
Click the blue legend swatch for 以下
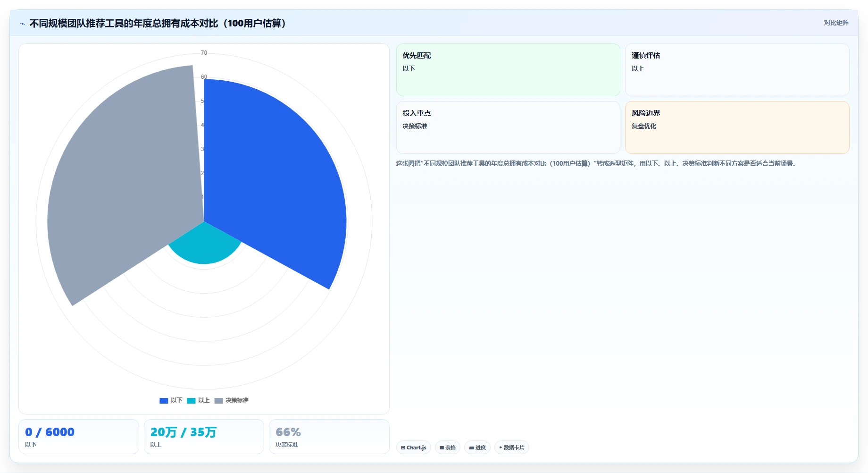tap(164, 400)
